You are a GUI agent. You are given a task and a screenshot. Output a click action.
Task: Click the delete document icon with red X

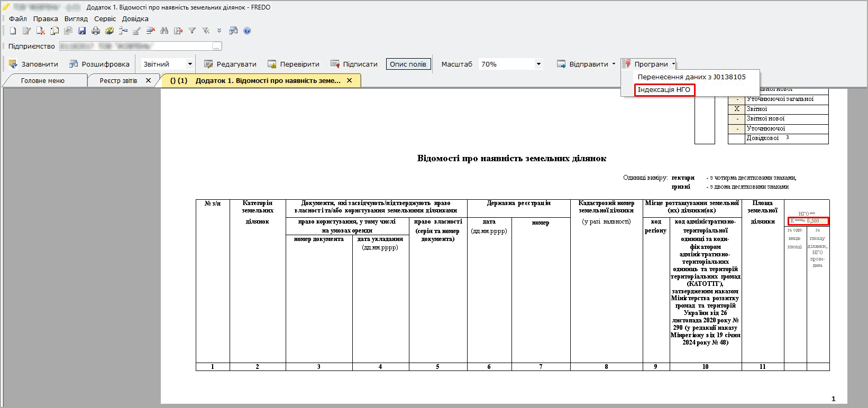point(41,31)
